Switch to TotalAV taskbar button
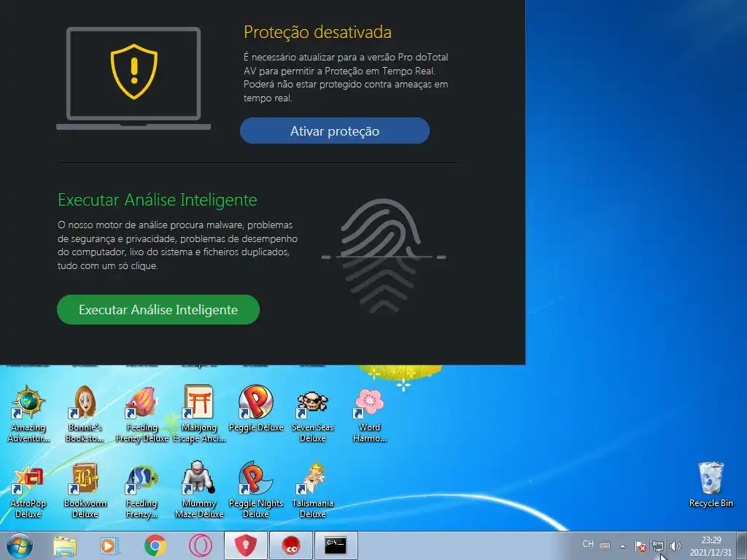 point(245,545)
